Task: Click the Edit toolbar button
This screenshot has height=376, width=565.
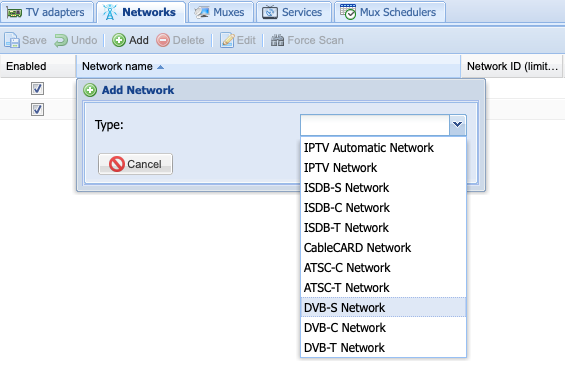Action: pyautogui.click(x=238, y=40)
